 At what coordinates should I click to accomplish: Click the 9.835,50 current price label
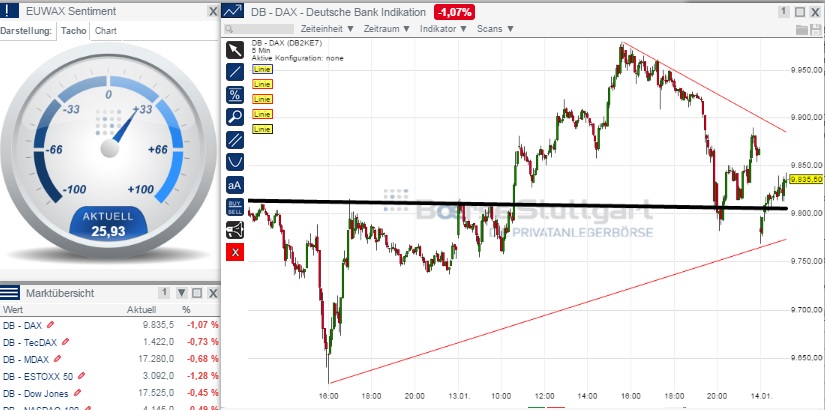807,179
